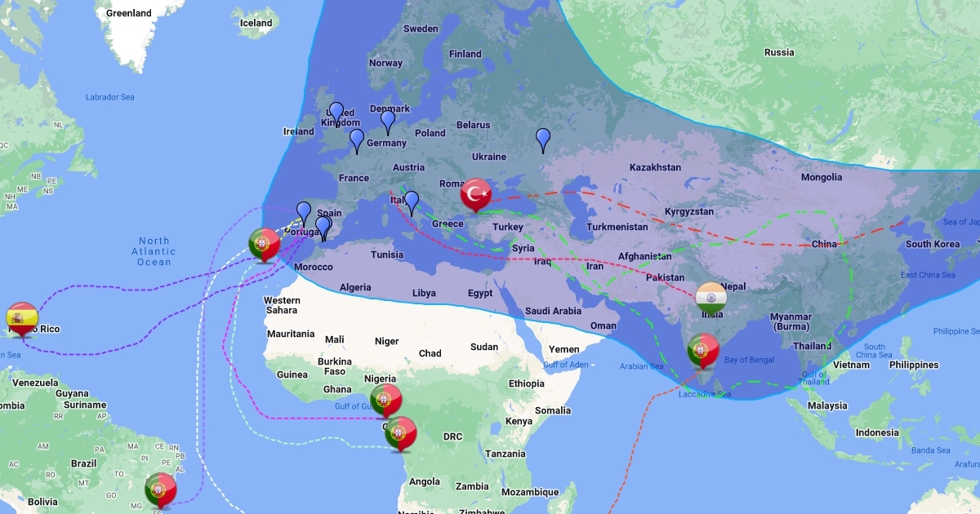Click the Turkish flag marker near Turkey
The width and height of the screenshot is (980, 514).
(475, 196)
